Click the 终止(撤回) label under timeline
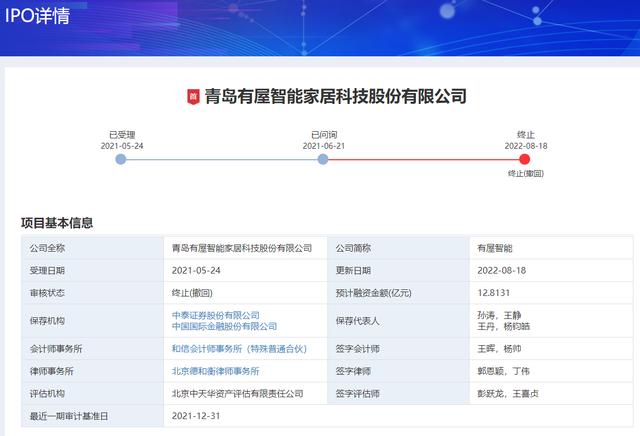The height and width of the screenshot is (436, 640). coord(526,174)
